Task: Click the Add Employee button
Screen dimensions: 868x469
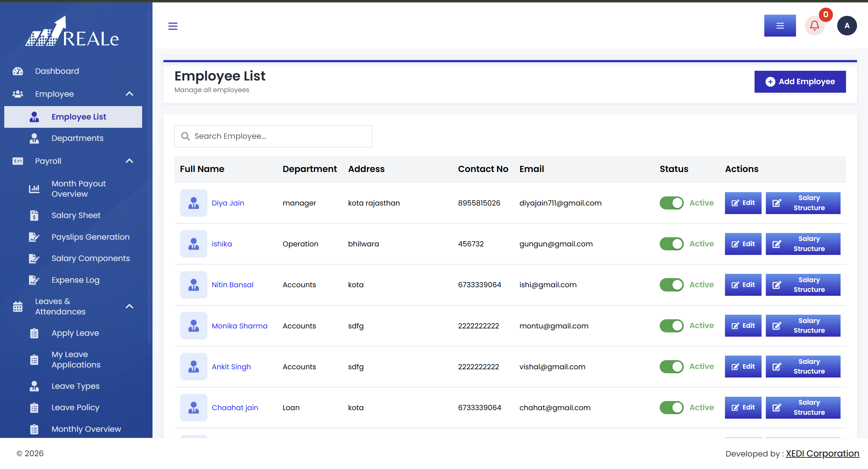Action: (800, 81)
